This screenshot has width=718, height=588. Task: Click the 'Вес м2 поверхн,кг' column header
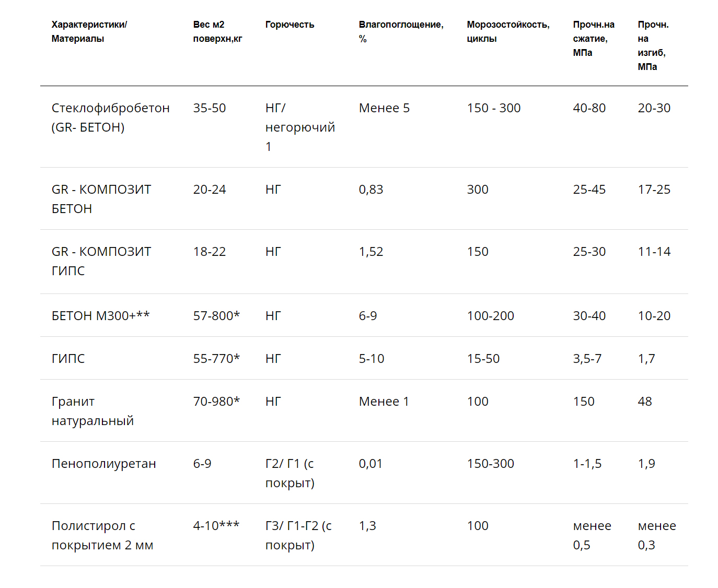tap(217, 31)
